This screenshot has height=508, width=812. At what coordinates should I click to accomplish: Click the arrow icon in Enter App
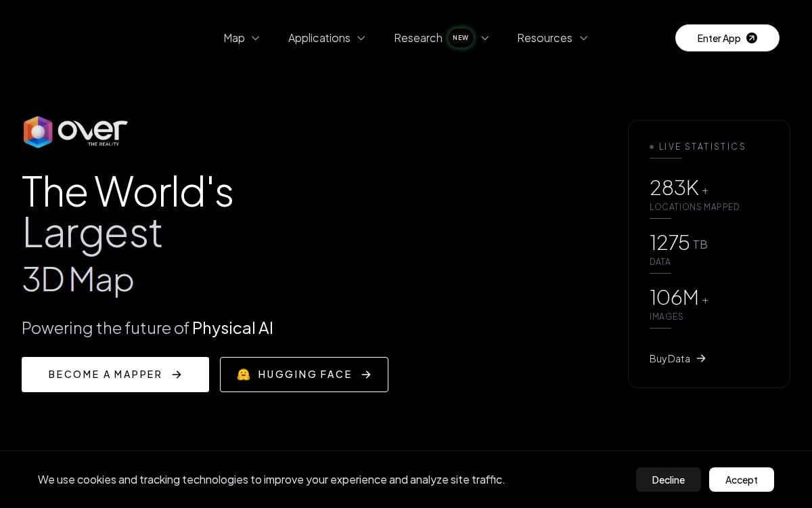coord(752,38)
